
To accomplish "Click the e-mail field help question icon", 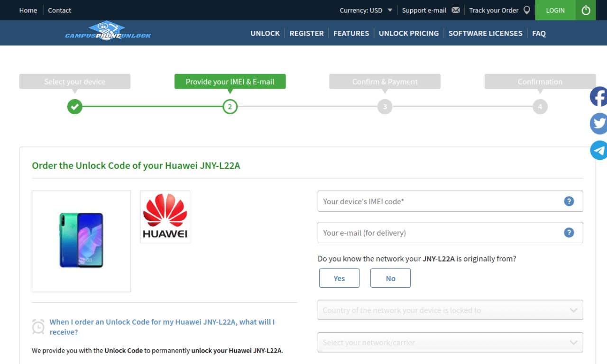I will pyautogui.click(x=569, y=233).
